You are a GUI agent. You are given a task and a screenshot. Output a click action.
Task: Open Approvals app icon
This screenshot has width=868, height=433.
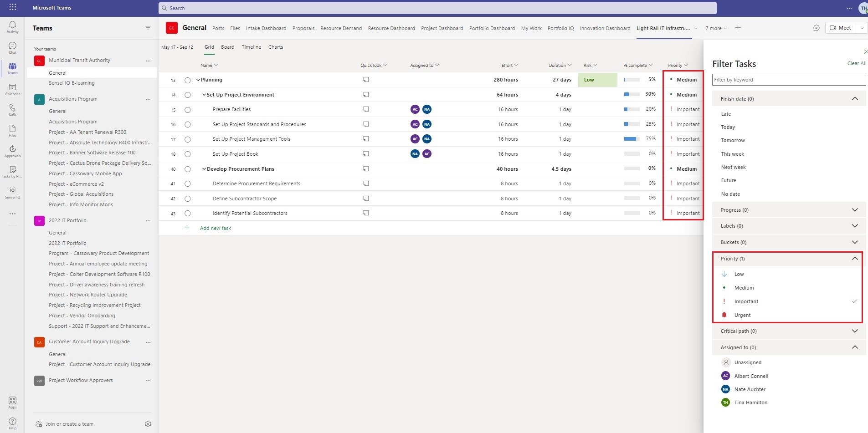click(x=12, y=151)
